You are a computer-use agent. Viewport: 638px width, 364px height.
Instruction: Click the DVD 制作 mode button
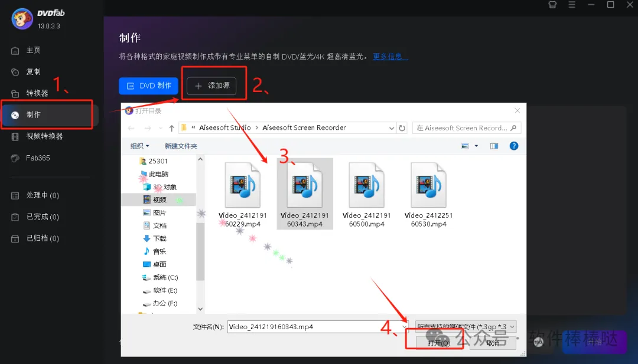tap(148, 86)
